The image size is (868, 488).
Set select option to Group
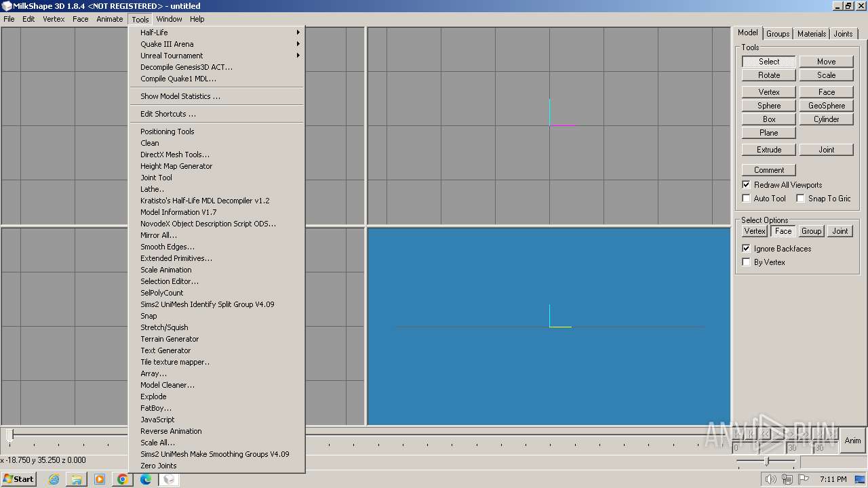pos(811,231)
